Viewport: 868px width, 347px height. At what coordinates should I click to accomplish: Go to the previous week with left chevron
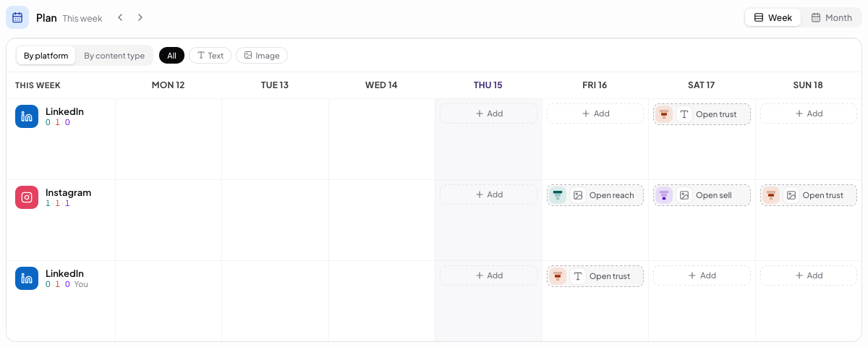click(121, 17)
